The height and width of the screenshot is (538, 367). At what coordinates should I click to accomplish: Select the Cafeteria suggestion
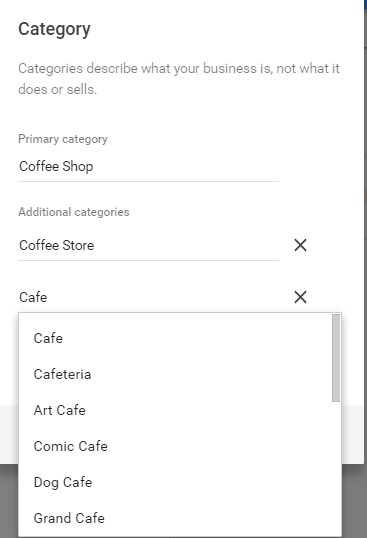pyautogui.click(x=175, y=374)
